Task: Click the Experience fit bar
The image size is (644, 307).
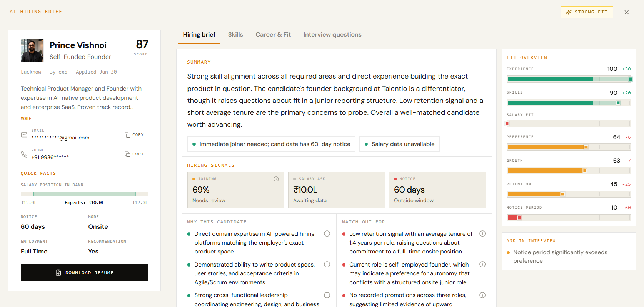Action: pos(569,79)
